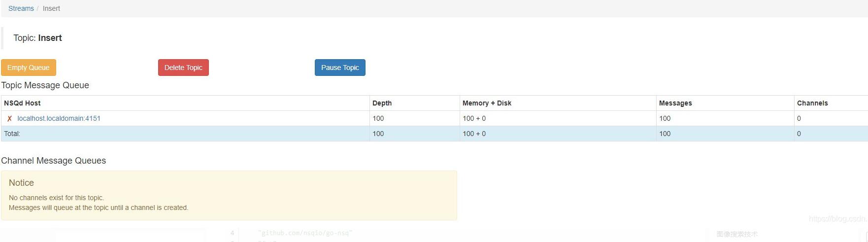Click the Depth column header

(x=382, y=103)
